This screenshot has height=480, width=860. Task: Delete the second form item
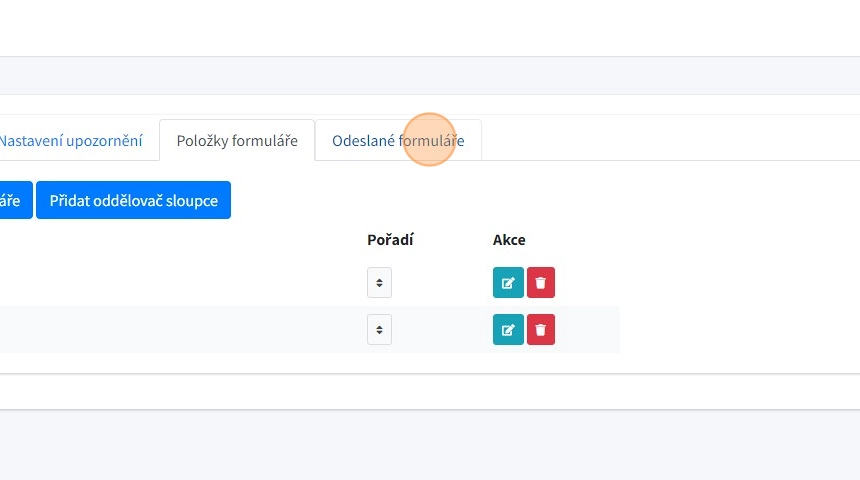(x=541, y=330)
